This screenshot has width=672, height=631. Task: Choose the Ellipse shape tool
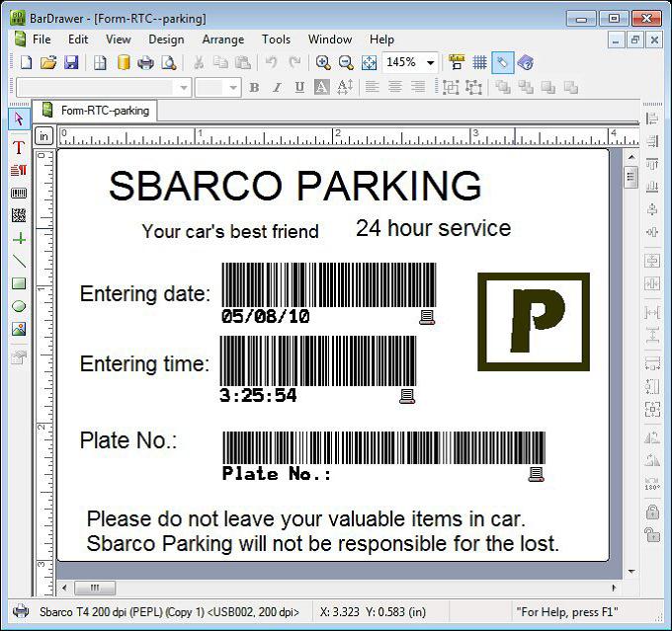click(18, 306)
